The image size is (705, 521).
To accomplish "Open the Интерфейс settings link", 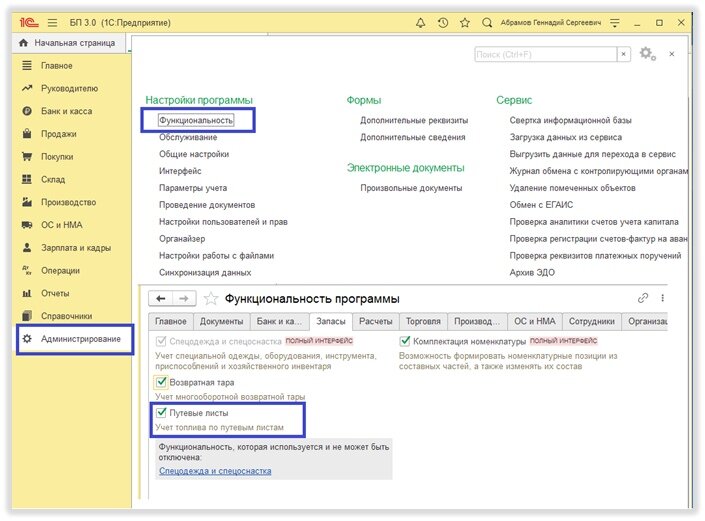I will 180,171.
